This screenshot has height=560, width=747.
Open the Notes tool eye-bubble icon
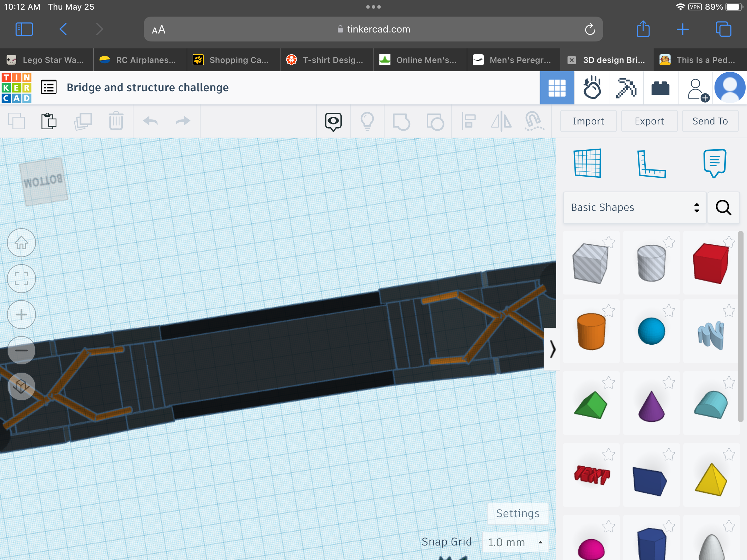tap(333, 122)
